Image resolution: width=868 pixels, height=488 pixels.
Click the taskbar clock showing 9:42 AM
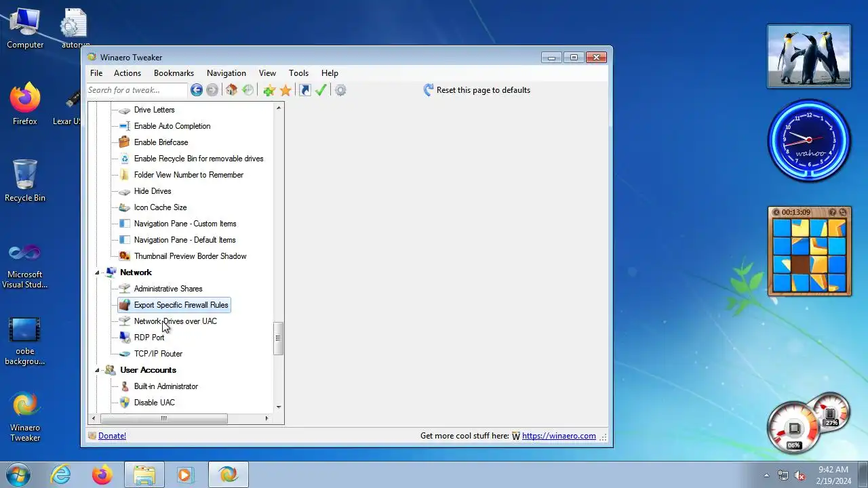tap(833, 474)
